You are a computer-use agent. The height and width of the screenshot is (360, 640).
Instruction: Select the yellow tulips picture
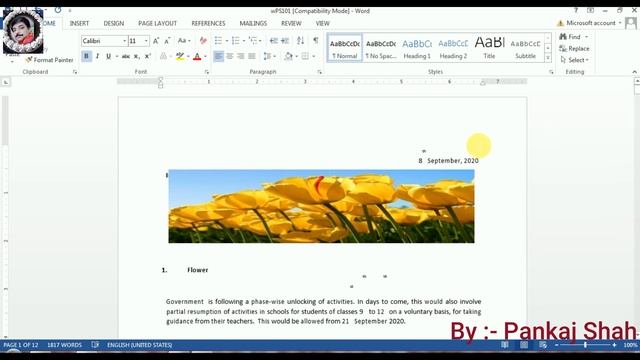pyautogui.click(x=321, y=206)
